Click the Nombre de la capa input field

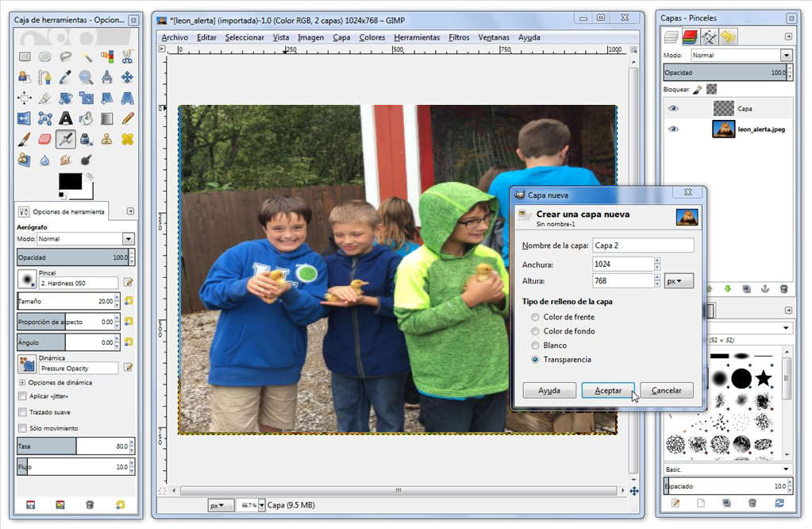click(x=643, y=245)
